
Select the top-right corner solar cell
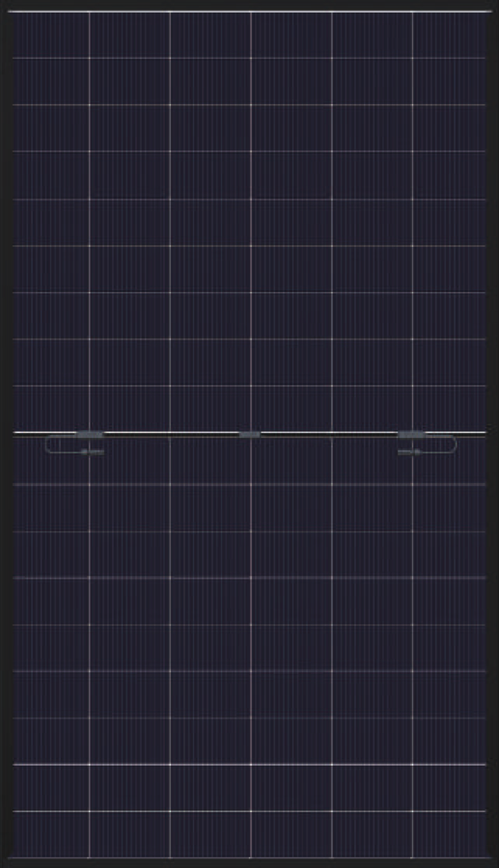(449, 35)
